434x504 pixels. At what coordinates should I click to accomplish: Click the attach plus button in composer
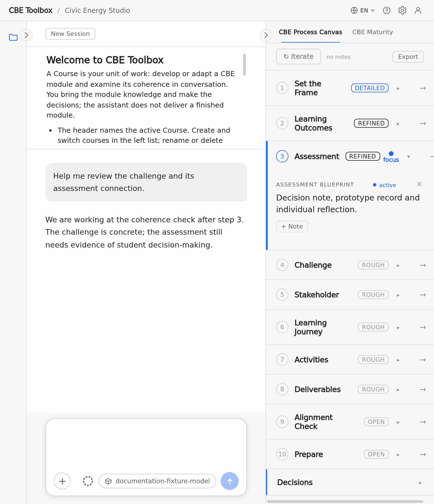pos(62,481)
